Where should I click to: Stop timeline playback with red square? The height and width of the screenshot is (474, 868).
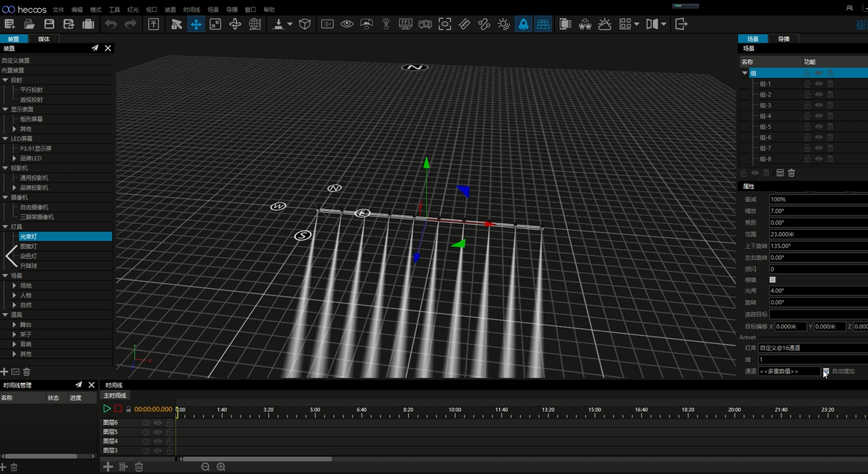point(118,409)
